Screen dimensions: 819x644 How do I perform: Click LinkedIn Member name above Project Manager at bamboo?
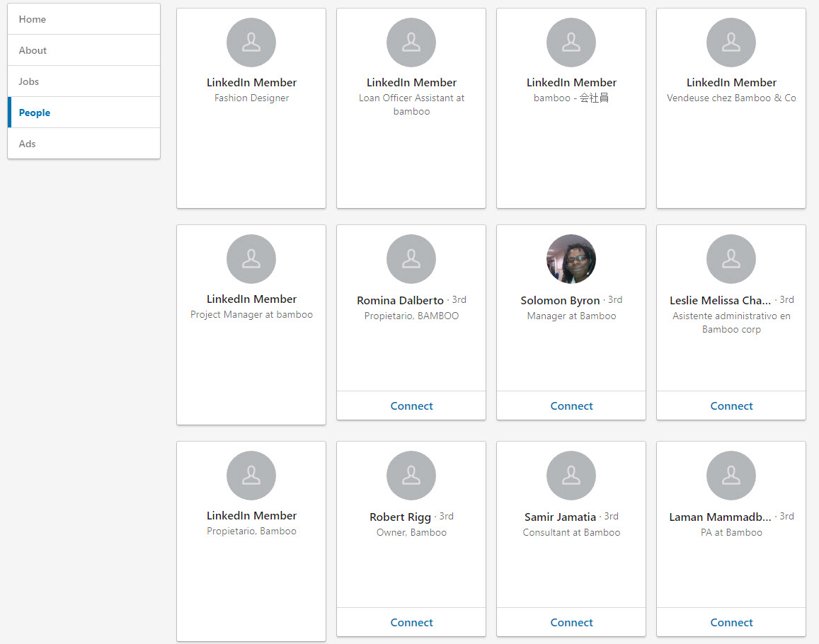pyautogui.click(x=251, y=299)
